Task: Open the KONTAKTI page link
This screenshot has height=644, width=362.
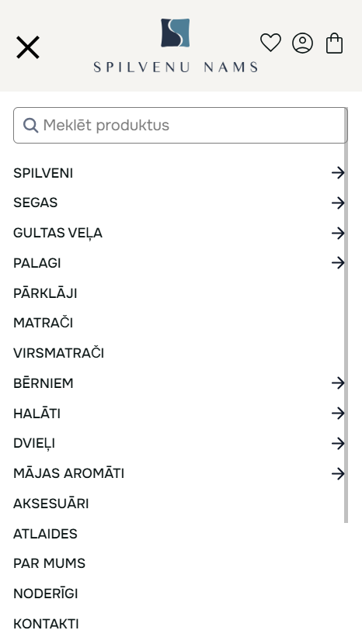Action: [x=46, y=624]
